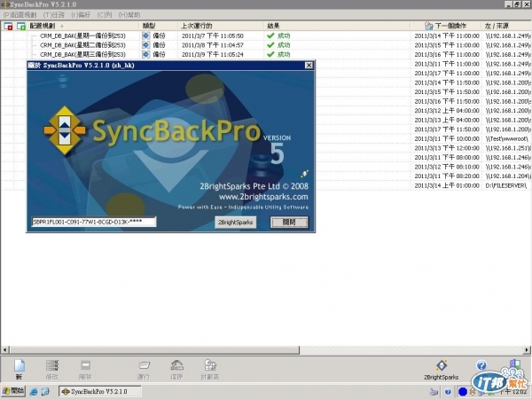Image resolution: width=532 pixels, height=399 pixels.
Task: Click backup type icon for 星期三 profile
Action: (x=146, y=54)
